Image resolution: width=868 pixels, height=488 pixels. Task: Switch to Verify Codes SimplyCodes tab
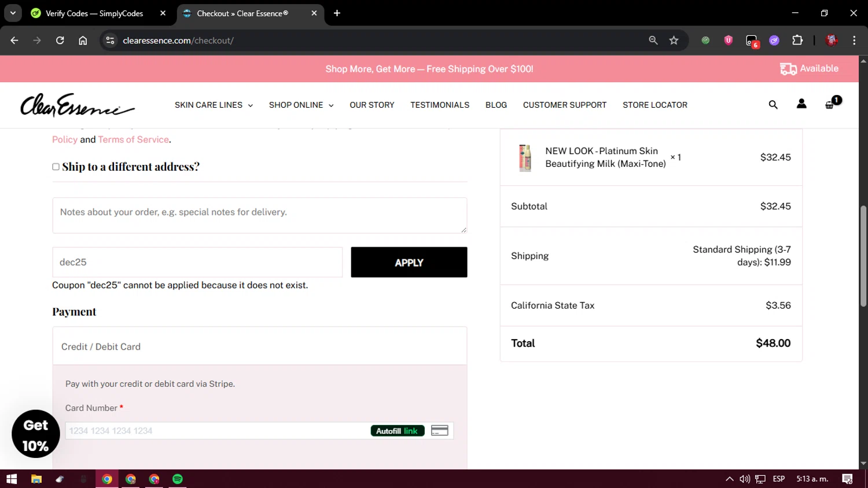click(94, 13)
